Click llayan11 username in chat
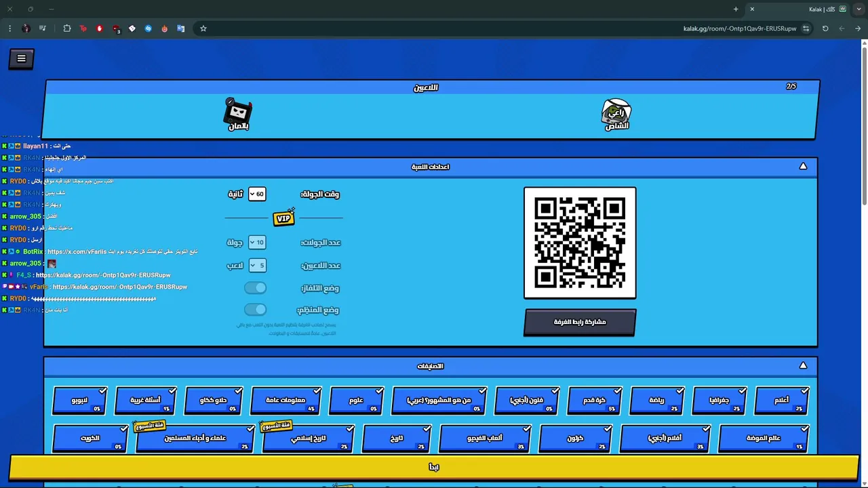The width and height of the screenshot is (868, 488). [35, 146]
